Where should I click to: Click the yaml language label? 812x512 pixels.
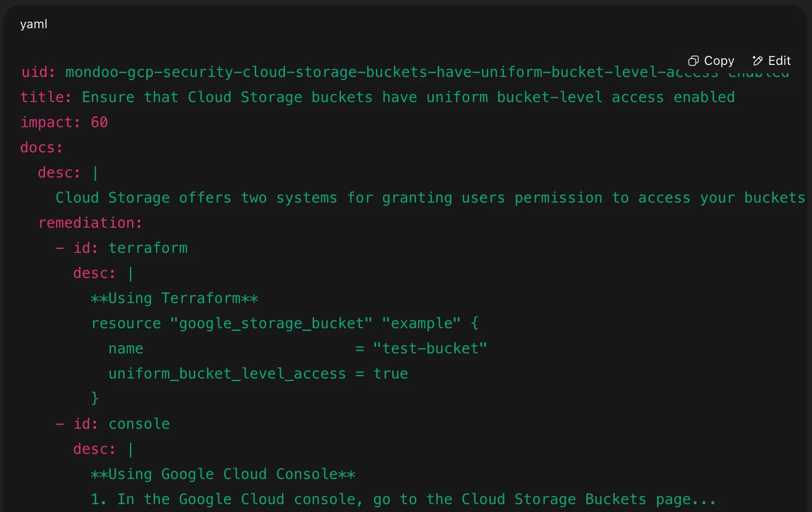(34, 24)
